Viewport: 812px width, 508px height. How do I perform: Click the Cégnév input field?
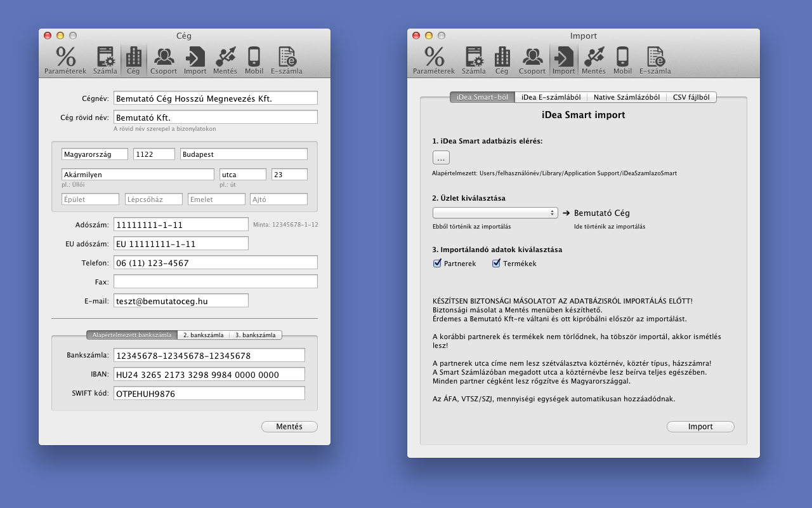click(x=216, y=98)
